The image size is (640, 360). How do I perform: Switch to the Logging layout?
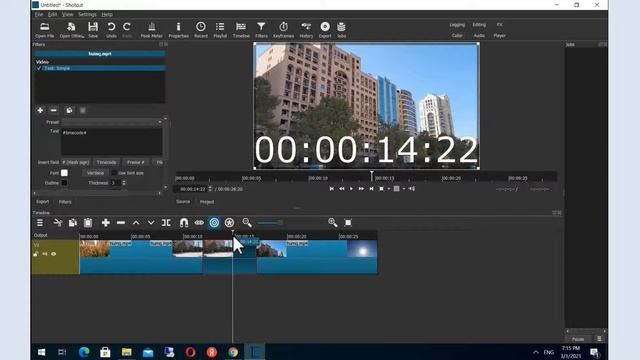click(457, 25)
